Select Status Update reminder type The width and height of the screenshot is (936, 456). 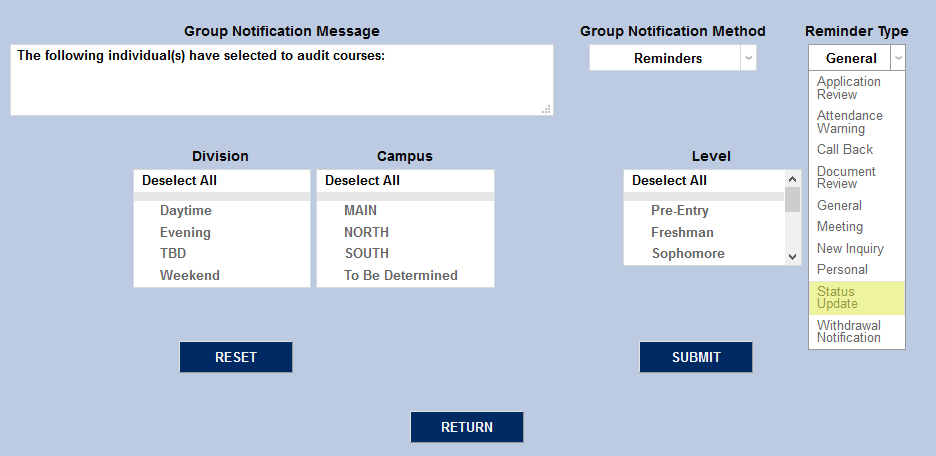856,297
